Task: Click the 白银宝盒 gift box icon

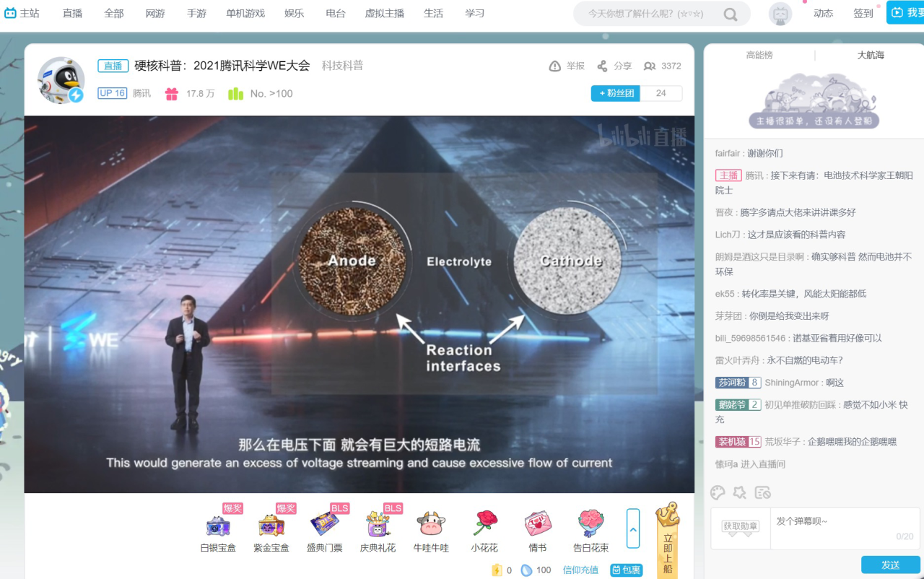Action: pyautogui.click(x=218, y=524)
